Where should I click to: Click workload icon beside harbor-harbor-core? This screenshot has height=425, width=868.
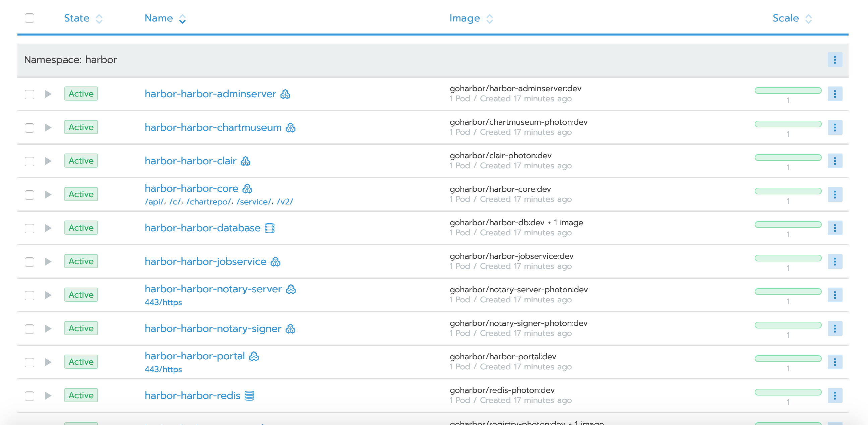point(247,188)
